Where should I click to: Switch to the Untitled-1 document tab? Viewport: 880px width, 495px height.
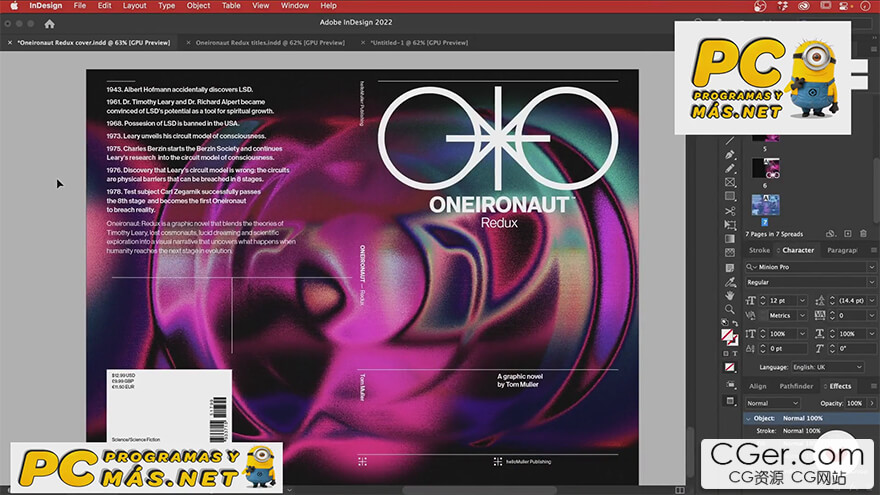(419, 43)
